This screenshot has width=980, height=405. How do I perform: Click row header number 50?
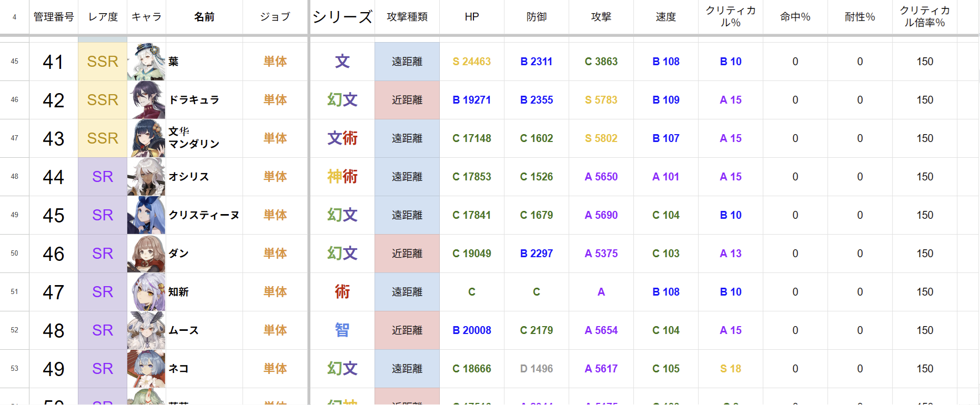[x=14, y=254]
